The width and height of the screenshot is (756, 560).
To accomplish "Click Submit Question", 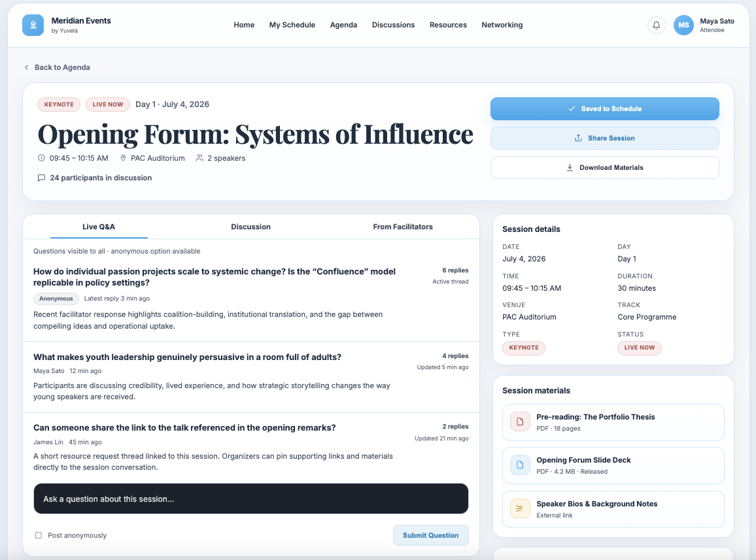I will [x=430, y=535].
